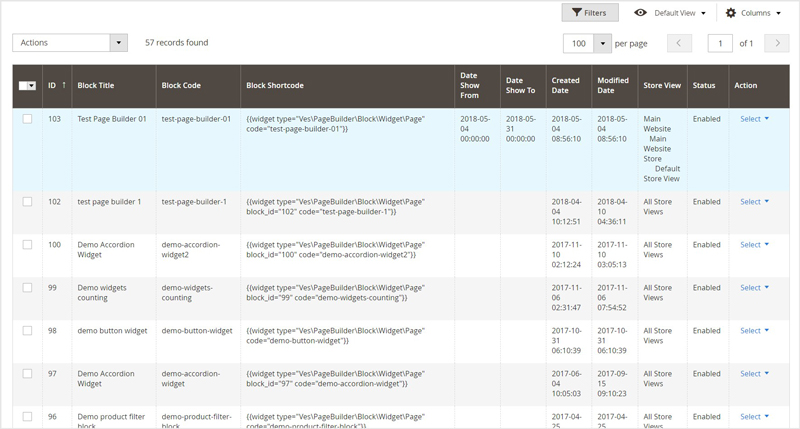Open Select action for block ID 103
The height and width of the screenshot is (429, 800).
point(754,119)
